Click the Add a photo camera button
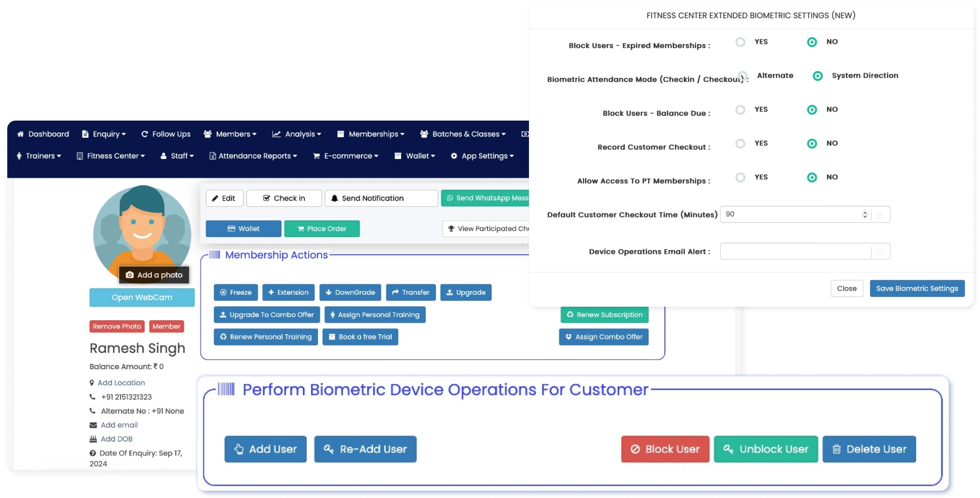 154,275
